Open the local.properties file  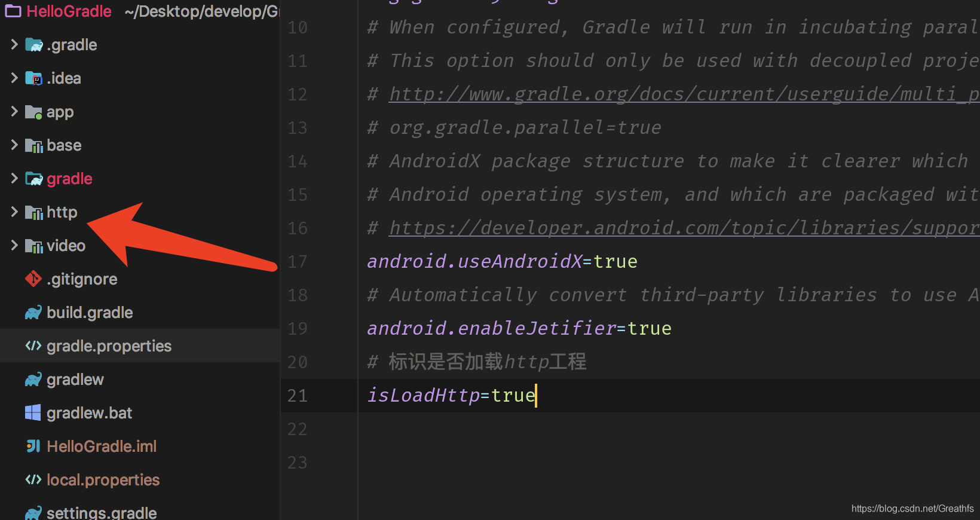pyautogui.click(x=103, y=480)
